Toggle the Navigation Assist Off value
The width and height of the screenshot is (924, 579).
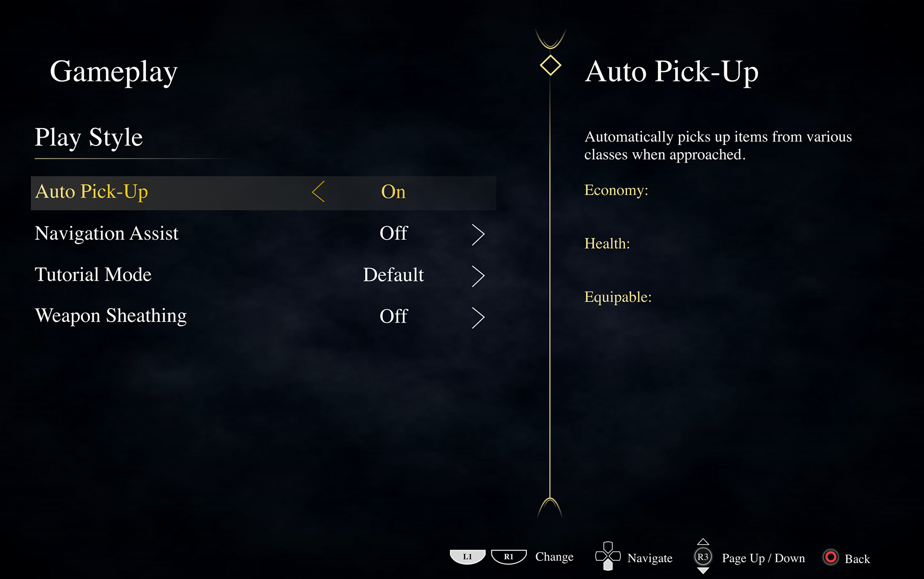pyautogui.click(x=393, y=233)
